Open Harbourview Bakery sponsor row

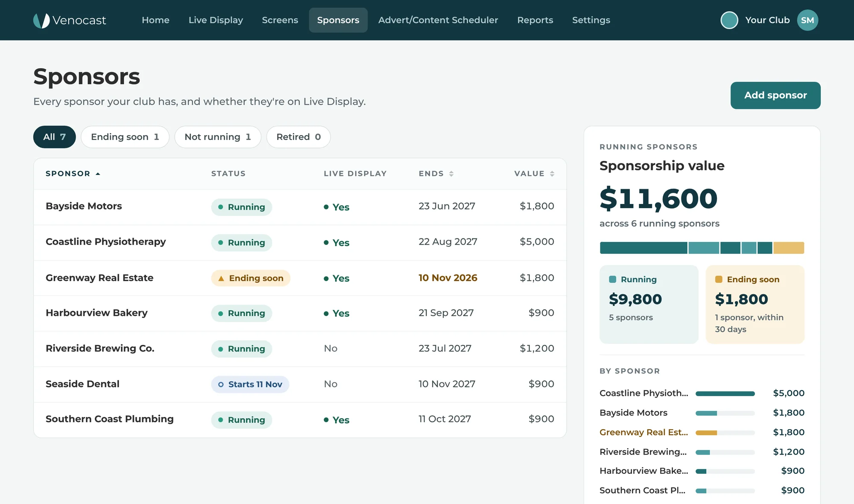300,313
